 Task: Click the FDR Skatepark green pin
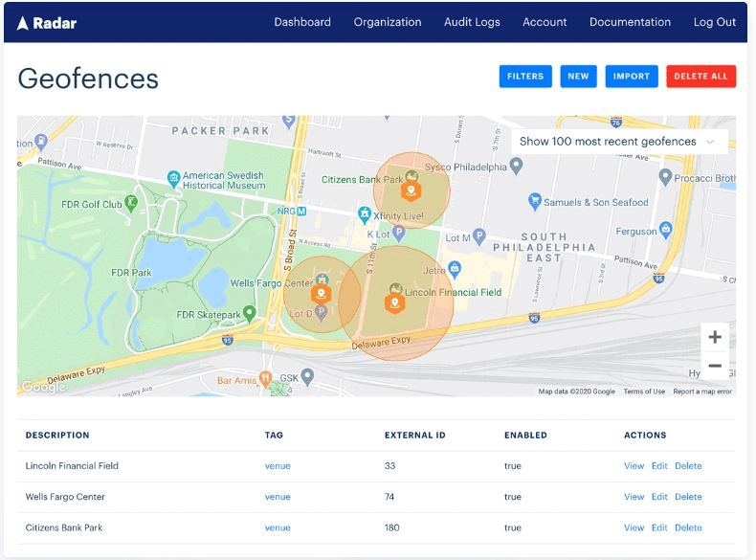[249, 314]
